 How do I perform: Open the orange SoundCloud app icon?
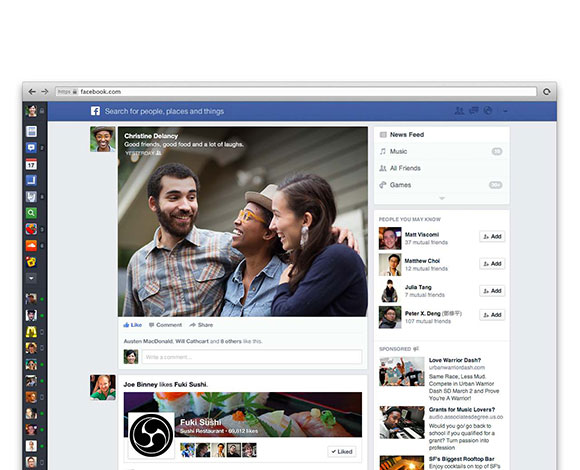(31, 245)
